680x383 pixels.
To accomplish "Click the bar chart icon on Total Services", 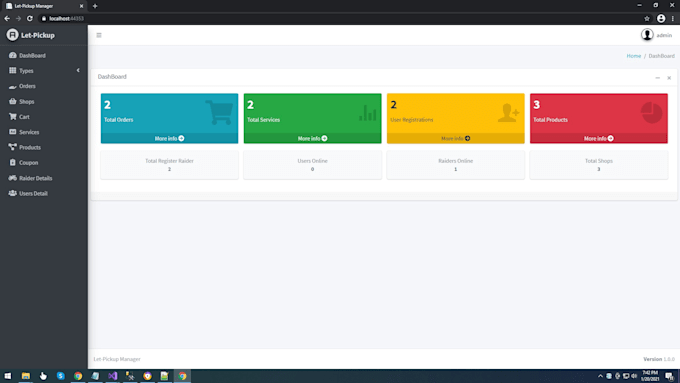I will coord(368,113).
